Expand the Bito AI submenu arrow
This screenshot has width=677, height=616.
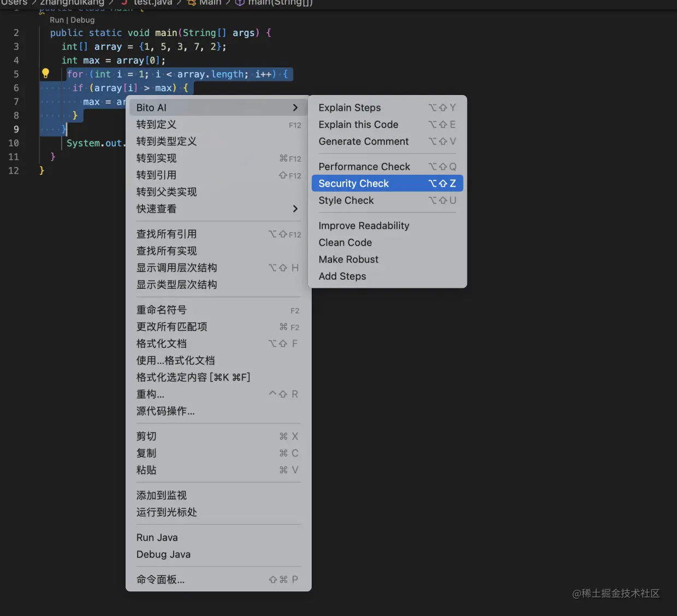295,108
